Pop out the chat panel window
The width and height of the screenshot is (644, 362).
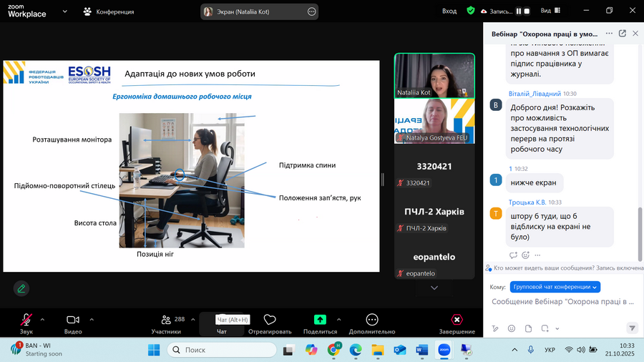[x=623, y=34]
